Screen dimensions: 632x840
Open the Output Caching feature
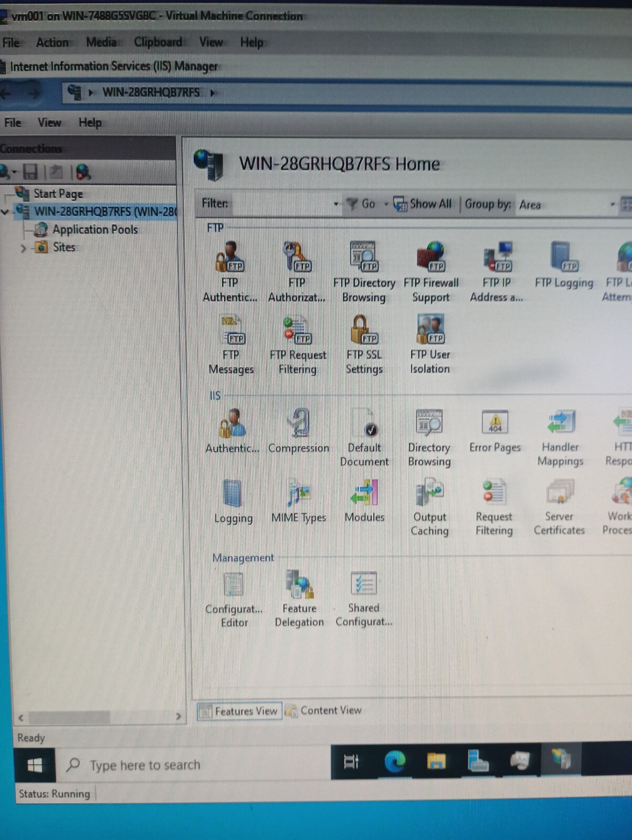coord(429,507)
